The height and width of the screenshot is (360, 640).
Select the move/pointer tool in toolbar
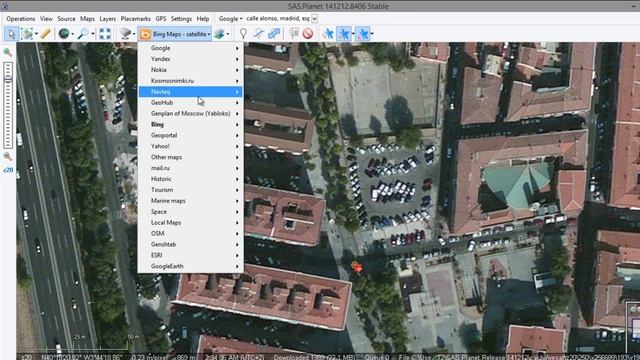click(11, 34)
